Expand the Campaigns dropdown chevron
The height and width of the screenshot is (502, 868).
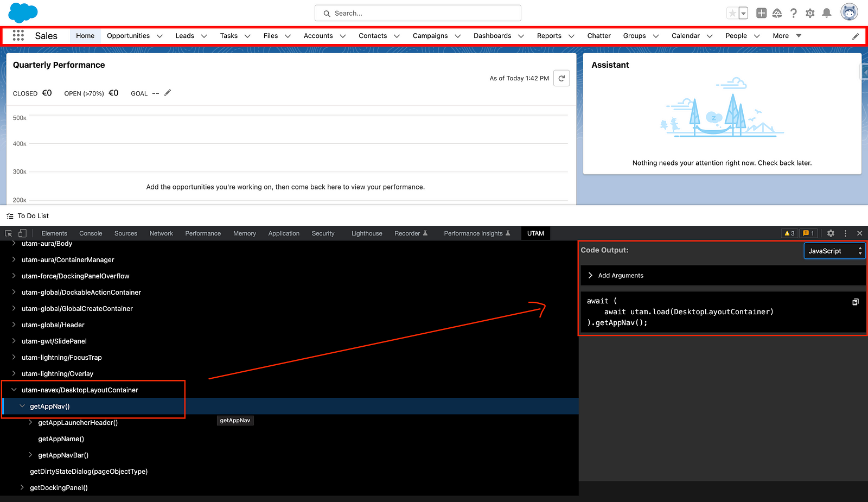[x=457, y=36]
